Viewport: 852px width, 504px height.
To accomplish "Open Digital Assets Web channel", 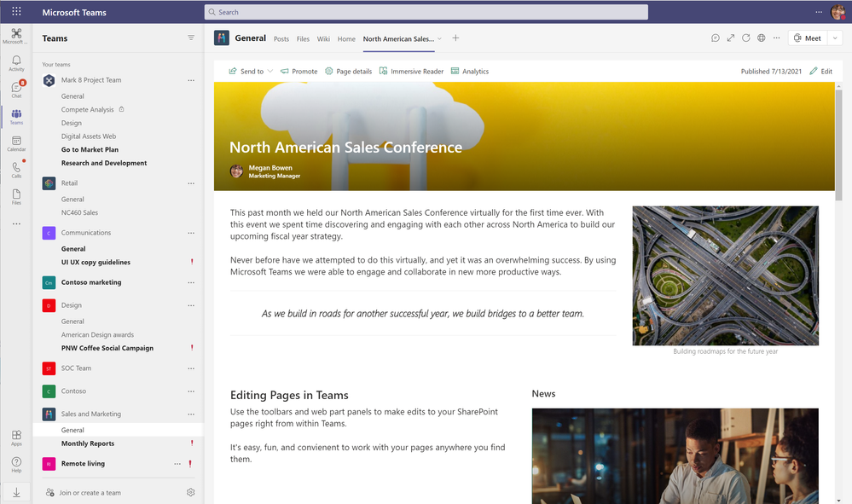I will tap(89, 136).
